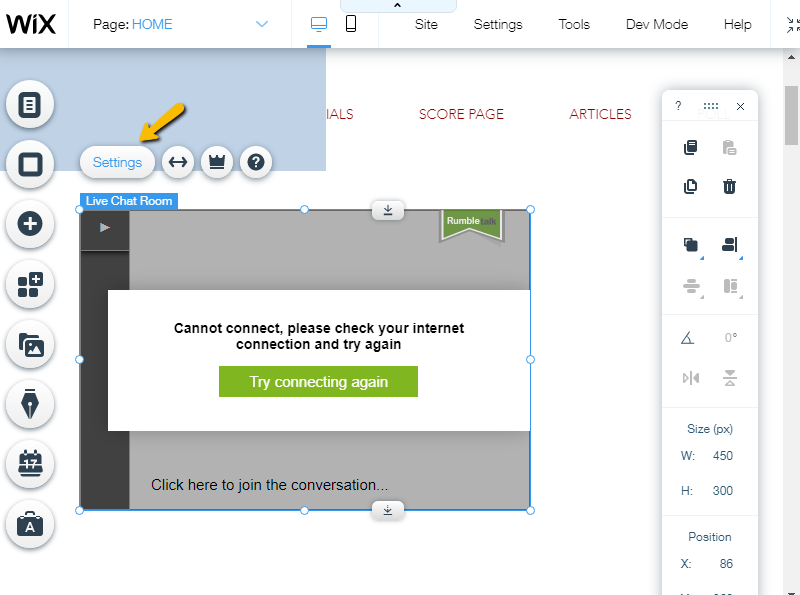Click the Try connecting again button
The image size is (800, 595).
tap(318, 382)
